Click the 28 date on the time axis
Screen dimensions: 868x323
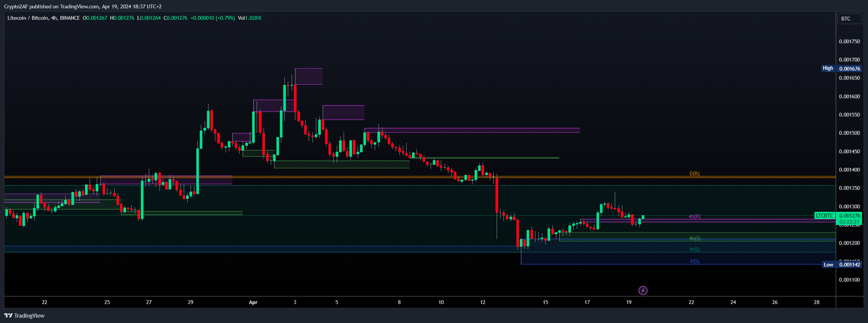point(817,303)
